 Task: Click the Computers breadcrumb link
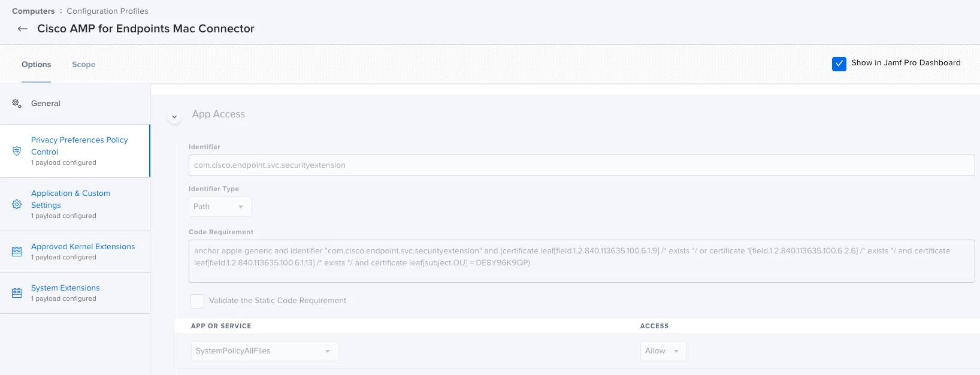(33, 11)
